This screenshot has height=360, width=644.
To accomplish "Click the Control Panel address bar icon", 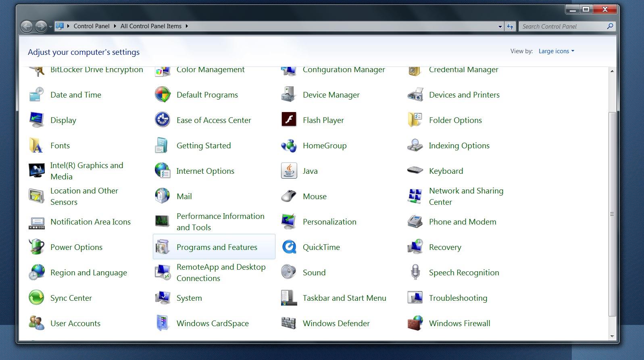I will coord(60,26).
